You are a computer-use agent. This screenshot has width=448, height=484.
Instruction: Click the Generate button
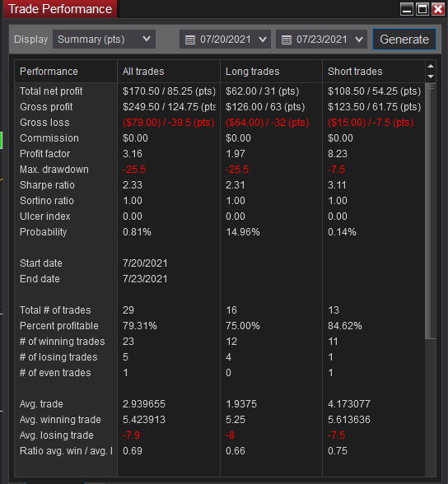(x=404, y=40)
